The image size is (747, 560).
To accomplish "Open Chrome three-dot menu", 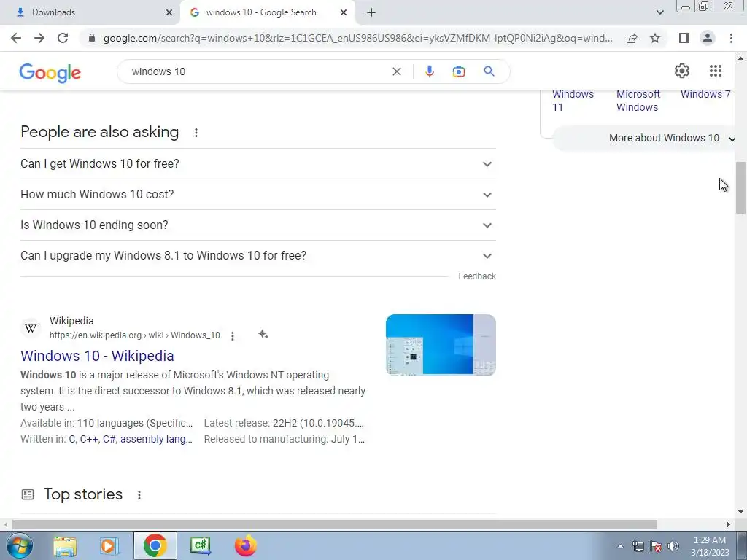I will 731,38.
